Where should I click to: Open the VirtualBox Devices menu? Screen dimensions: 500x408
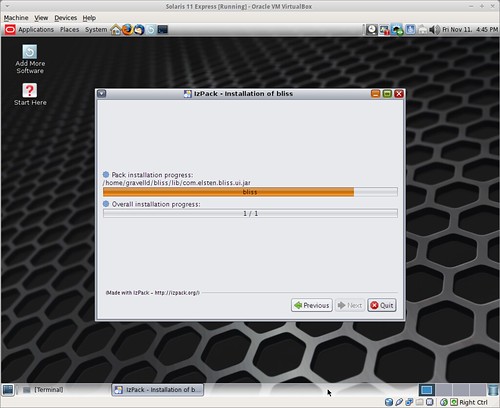(x=66, y=18)
